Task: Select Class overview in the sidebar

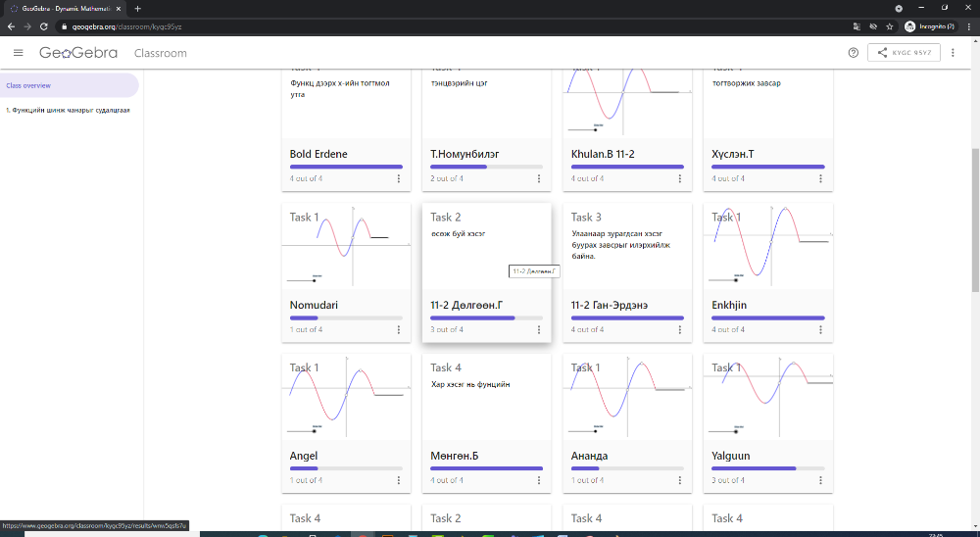Action: (69, 85)
